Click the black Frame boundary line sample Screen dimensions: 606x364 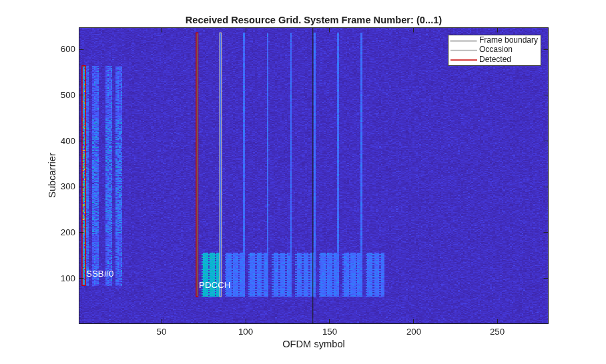click(x=463, y=40)
